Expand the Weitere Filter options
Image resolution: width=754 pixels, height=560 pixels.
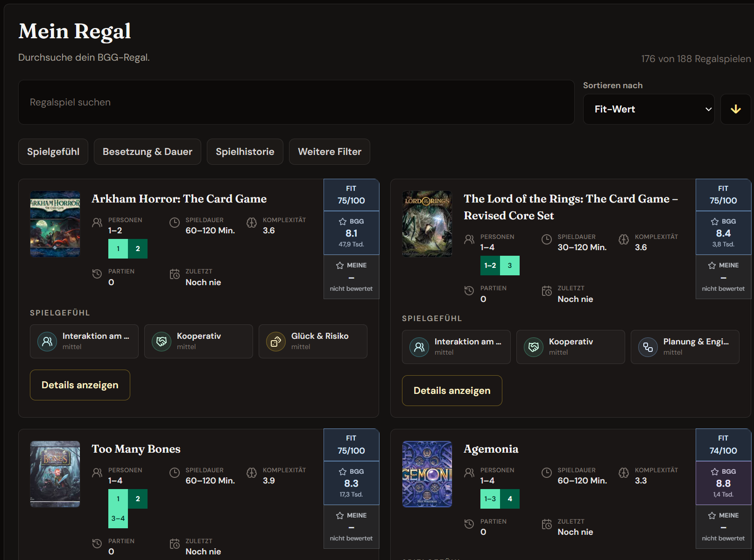coord(330,152)
